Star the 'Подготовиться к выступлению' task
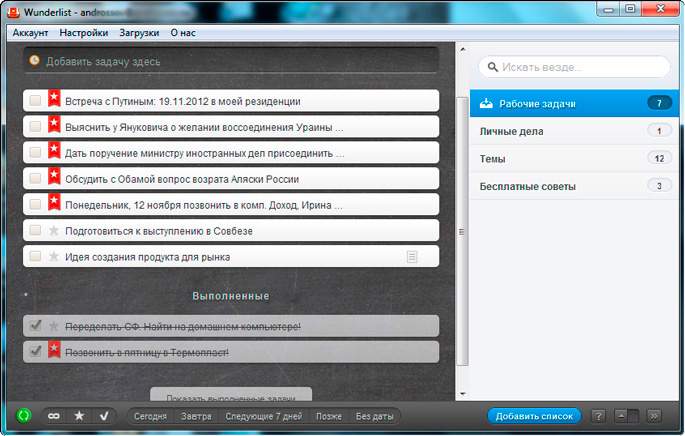 coord(54,230)
